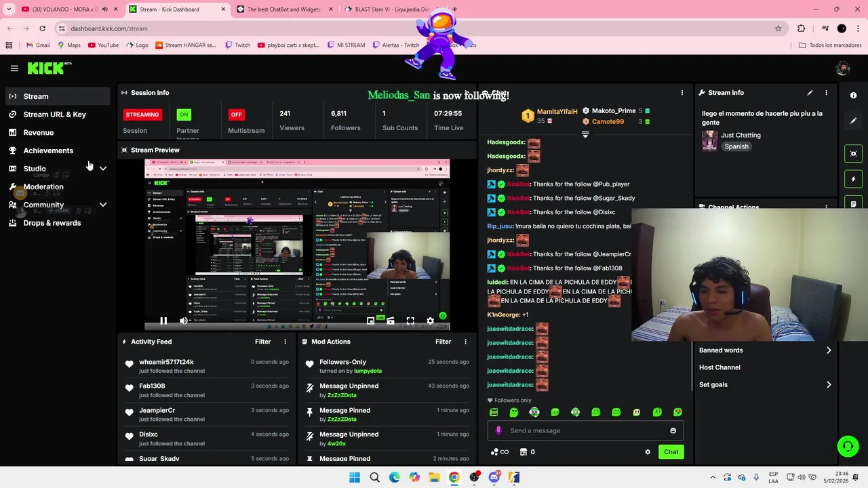868x488 pixels.
Task: Click the KICK logo
Action: pos(49,68)
